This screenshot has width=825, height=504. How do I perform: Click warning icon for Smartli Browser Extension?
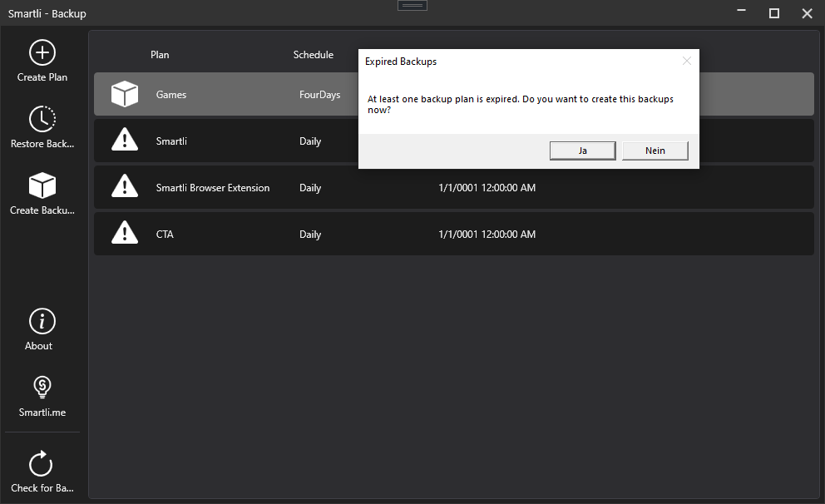125,187
